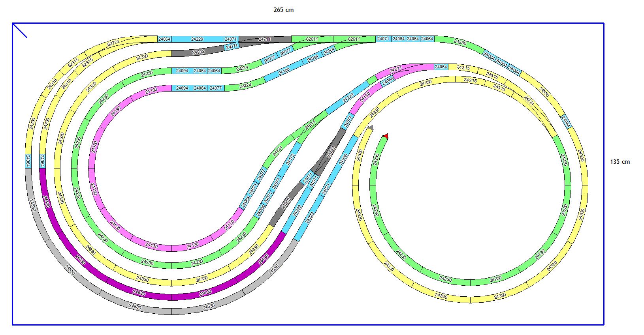Click the gray arrow track end marker
The width and height of the screenshot is (644, 335).
pyautogui.click(x=371, y=127)
